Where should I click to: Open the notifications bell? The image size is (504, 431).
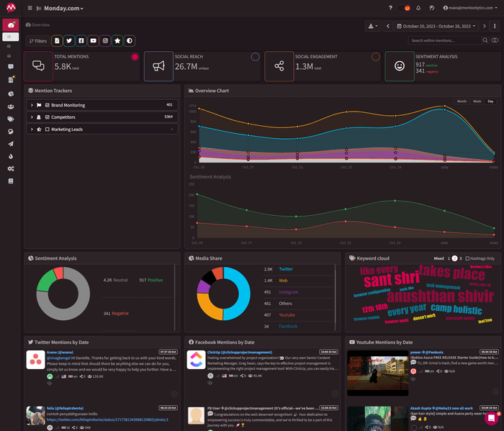click(418, 8)
